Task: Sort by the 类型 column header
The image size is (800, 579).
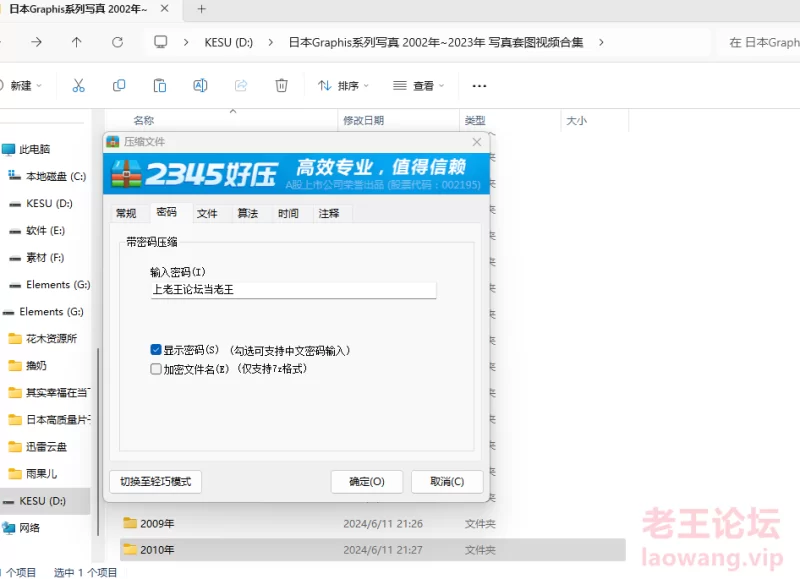Action: [475, 120]
